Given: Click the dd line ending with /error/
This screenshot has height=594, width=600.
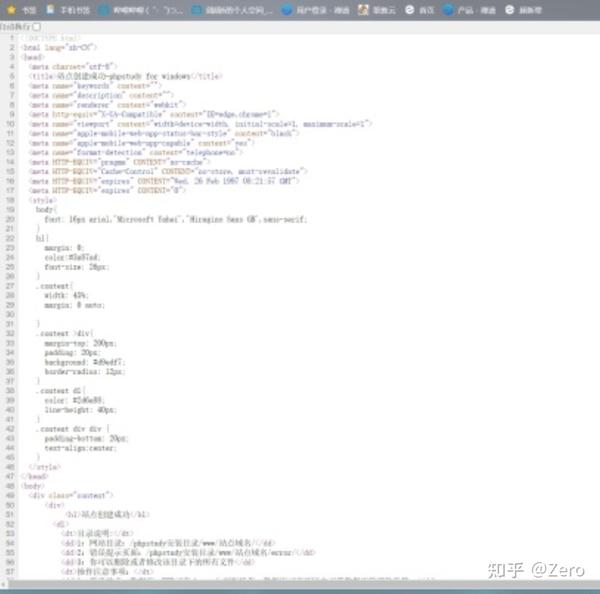Looking at the screenshot, I should 188,553.
